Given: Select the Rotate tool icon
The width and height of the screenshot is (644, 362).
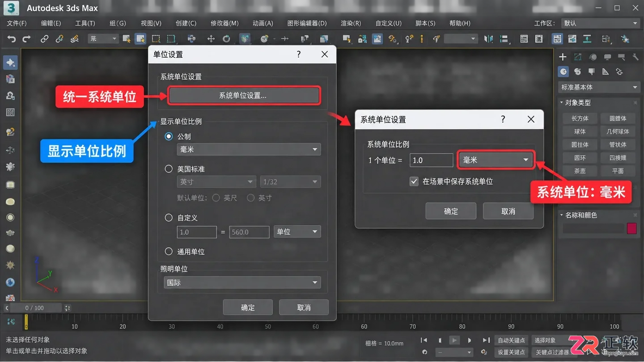Looking at the screenshot, I should (226, 39).
